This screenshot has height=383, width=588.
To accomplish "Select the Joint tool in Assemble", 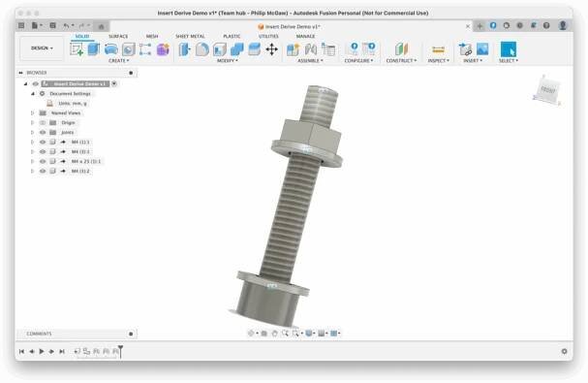I will (311, 49).
